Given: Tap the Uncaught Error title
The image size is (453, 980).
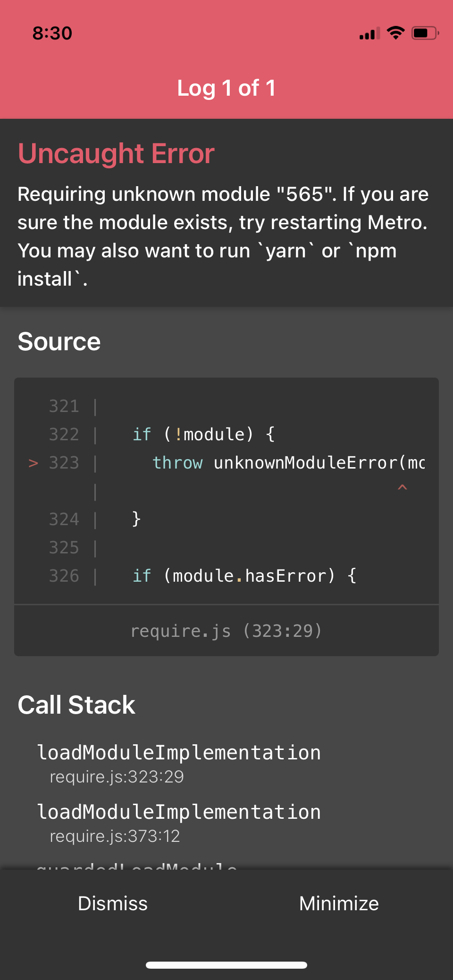Looking at the screenshot, I should 116,154.
